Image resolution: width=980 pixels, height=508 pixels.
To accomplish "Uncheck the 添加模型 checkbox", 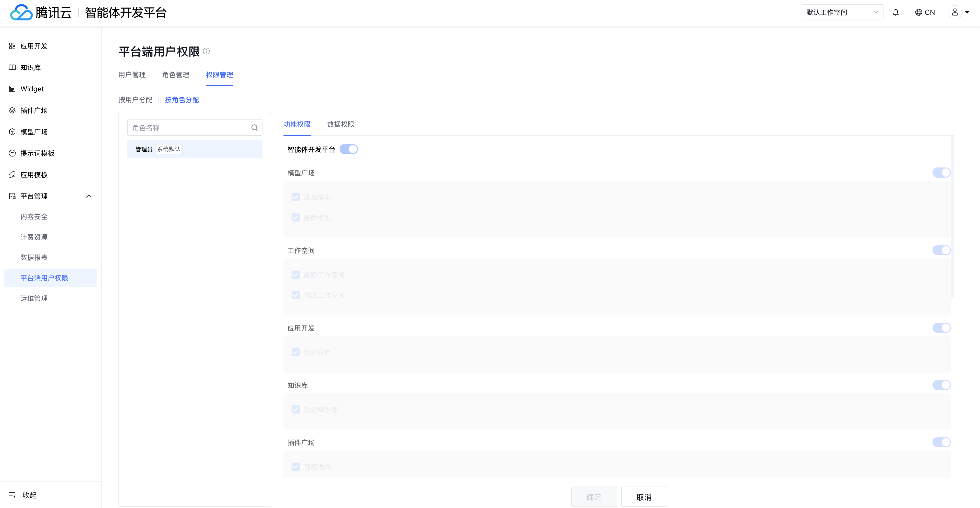I will pyautogui.click(x=296, y=197).
